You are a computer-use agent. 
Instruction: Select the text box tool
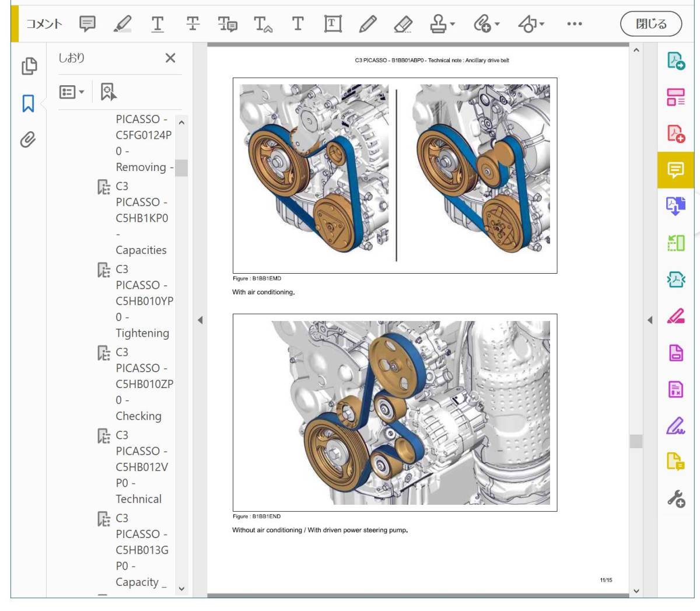(332, 24)
